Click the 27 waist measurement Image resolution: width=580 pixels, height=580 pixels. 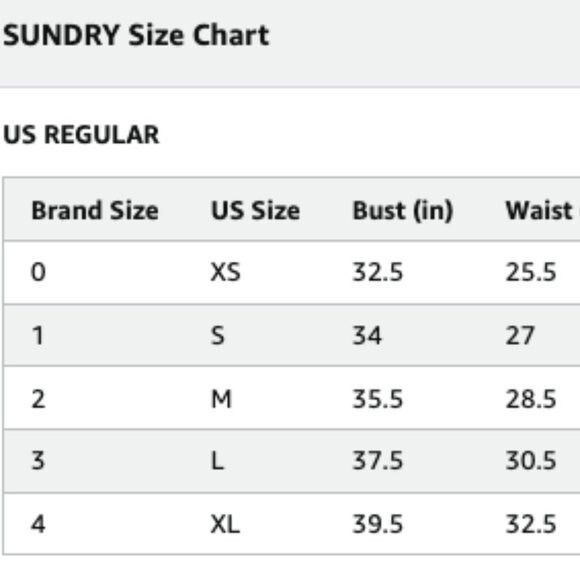pyautogui.click(x=520, y=336)
